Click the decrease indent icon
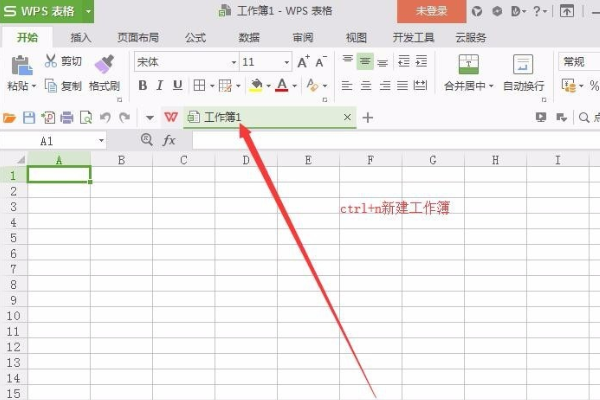This screenshot has width=600, height=400. point(404,61)
